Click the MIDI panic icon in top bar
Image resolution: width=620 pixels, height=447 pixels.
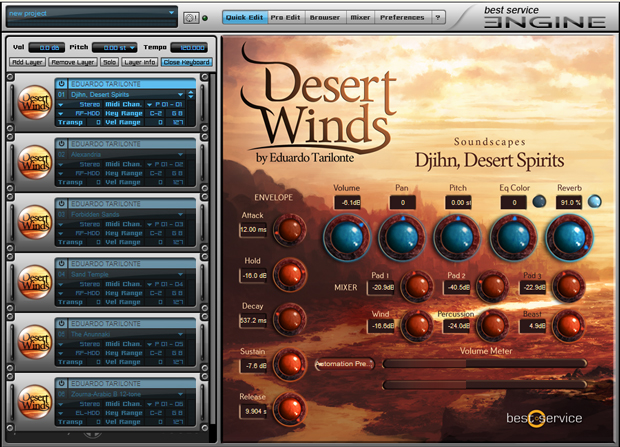[191, 18]
